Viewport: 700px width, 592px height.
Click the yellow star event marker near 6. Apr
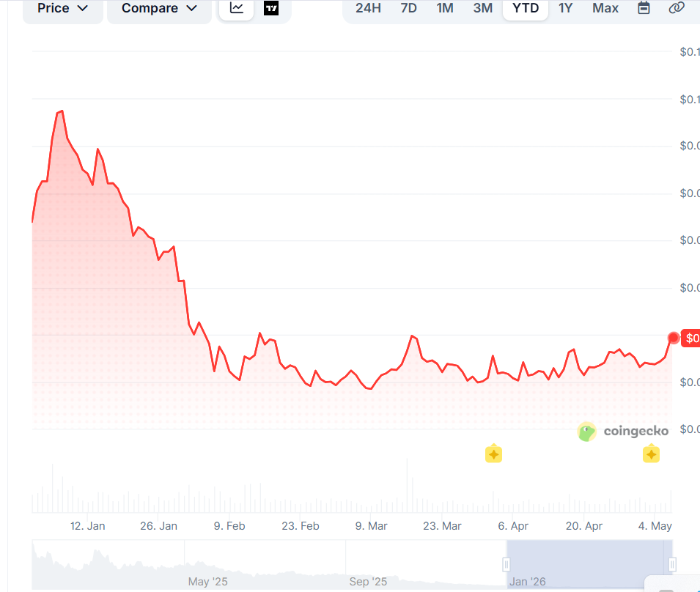click(493, 454)
